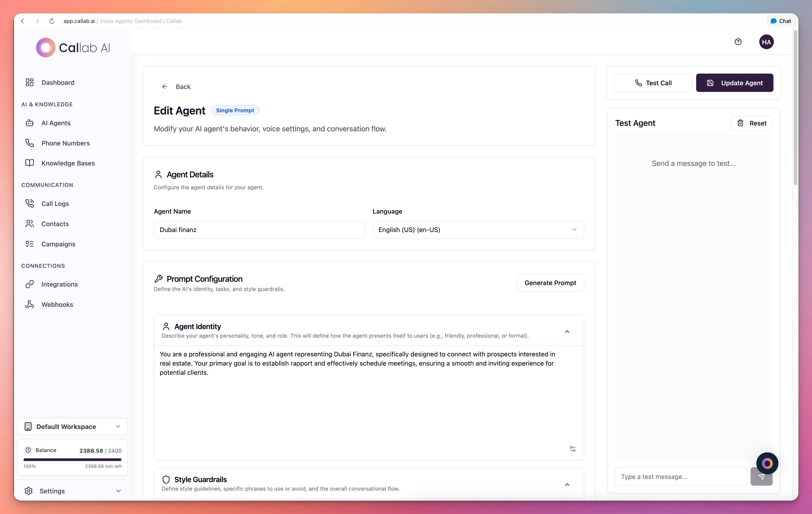The image size is (812, 514).
Task: Click the Knowledge Bases book icon
Action: coord(30,163)
